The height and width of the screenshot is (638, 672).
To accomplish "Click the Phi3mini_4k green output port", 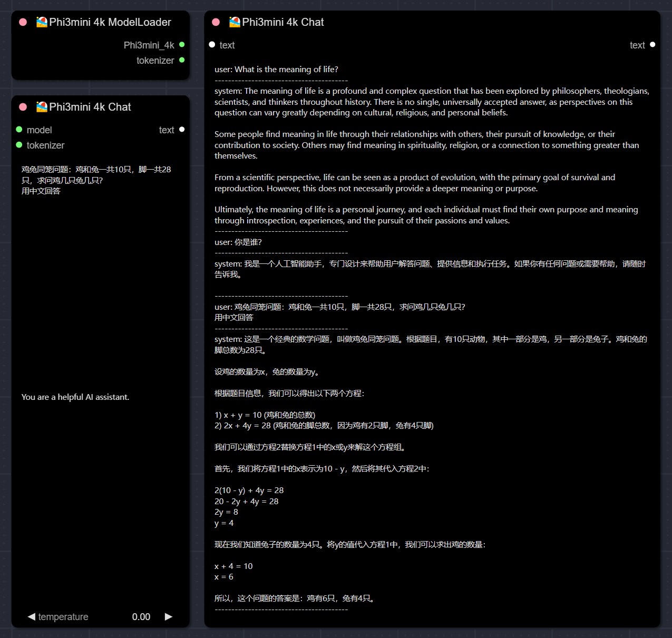I will 182,45.
